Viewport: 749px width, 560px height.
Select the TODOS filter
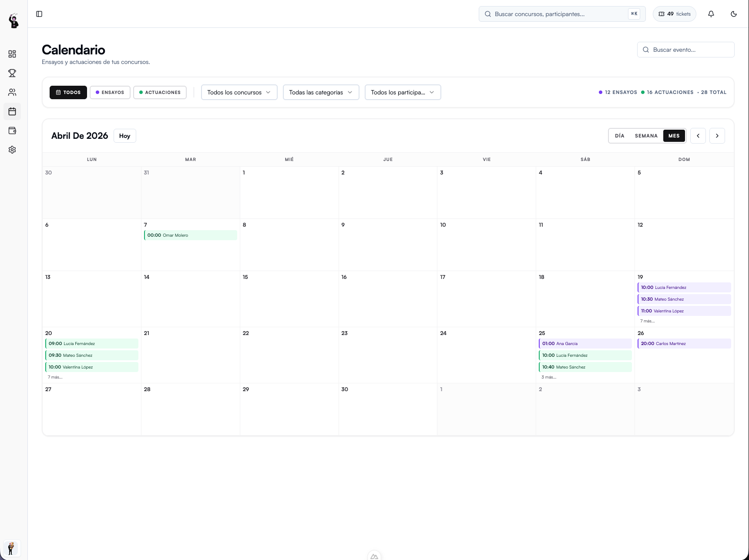pos(68,92)
